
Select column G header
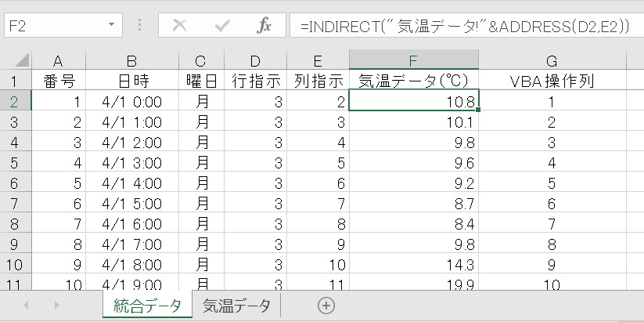click(x=552, y=60)
